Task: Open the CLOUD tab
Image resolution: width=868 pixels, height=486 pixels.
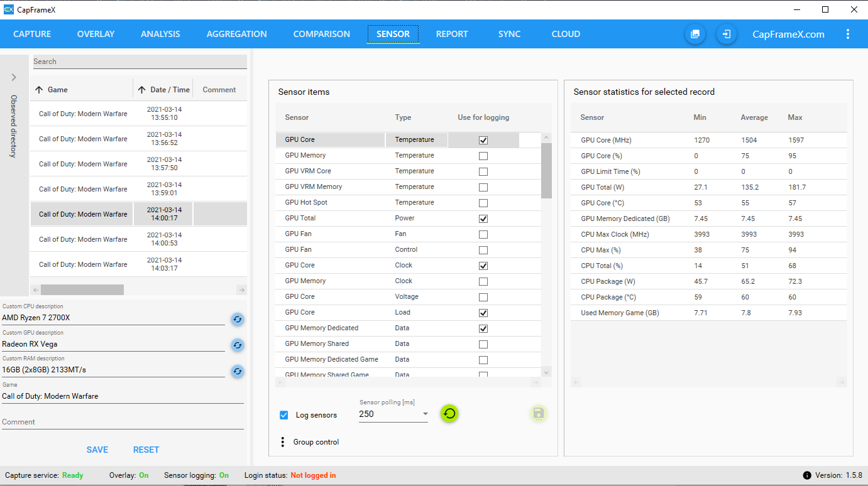Action: [566, 34]
